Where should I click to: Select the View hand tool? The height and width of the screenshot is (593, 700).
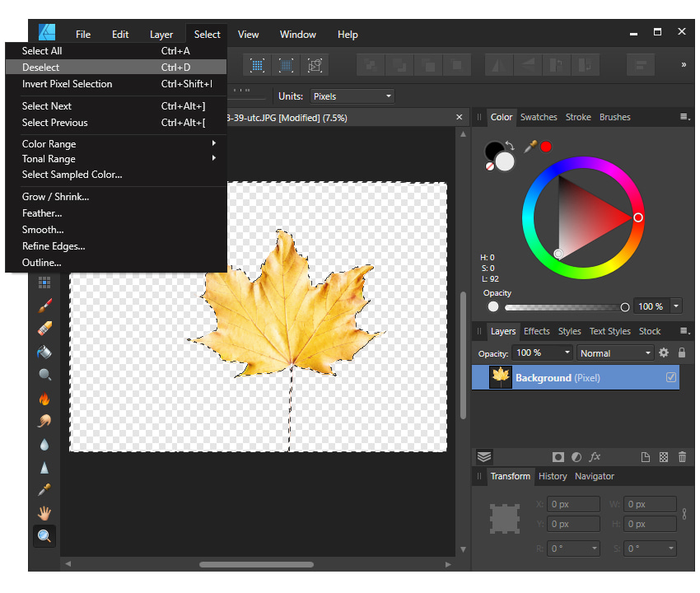44,512
